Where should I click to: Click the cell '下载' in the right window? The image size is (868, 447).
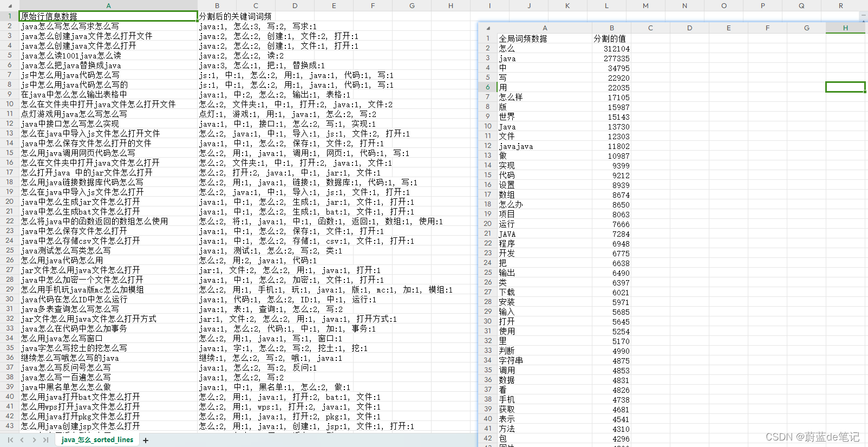545,292
